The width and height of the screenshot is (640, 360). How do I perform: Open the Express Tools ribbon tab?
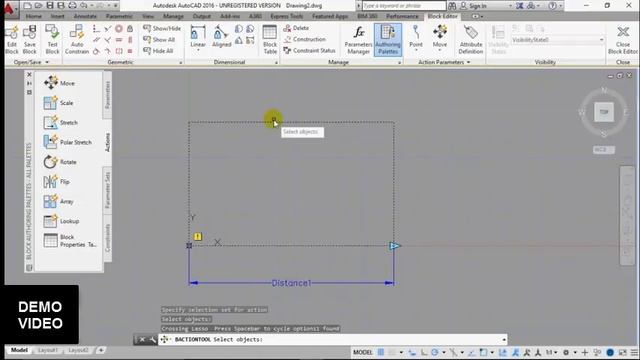coord(287,16)
